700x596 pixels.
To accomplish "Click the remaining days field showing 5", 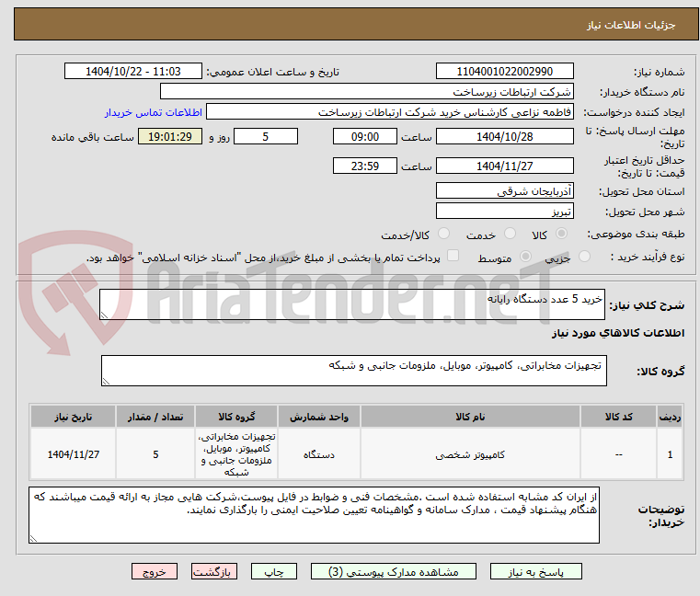I will pos(266,137).
